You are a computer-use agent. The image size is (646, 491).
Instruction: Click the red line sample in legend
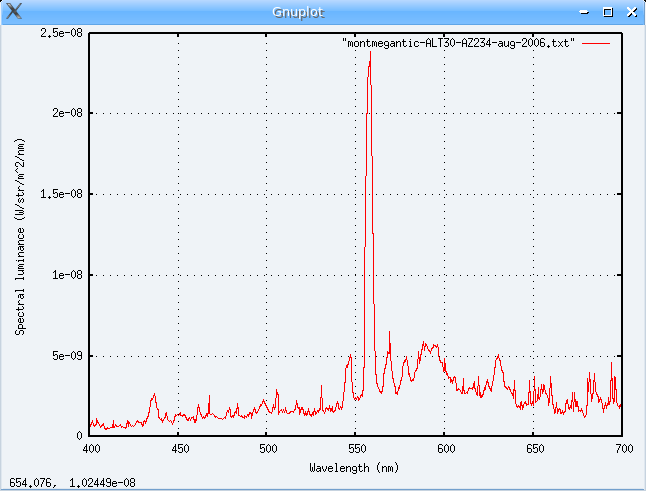[595, 45]
